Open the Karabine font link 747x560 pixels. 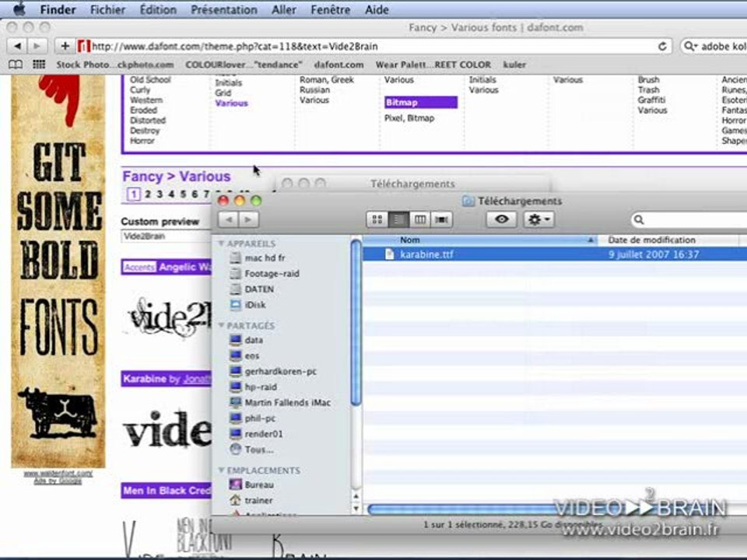(145, 379)
